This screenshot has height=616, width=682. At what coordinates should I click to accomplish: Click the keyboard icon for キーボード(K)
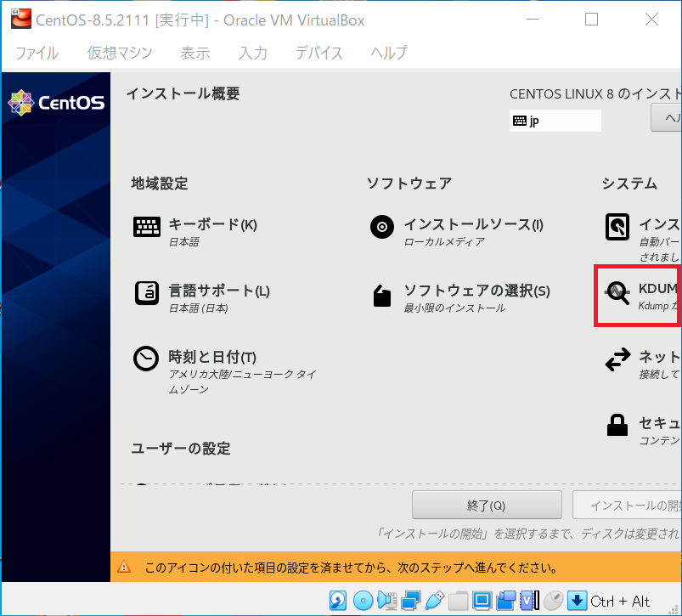(147, 227)
